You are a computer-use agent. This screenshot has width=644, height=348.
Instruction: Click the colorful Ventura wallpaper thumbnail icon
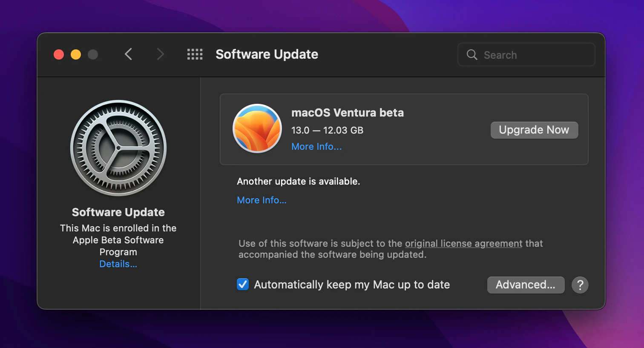[x=257, y=128]
